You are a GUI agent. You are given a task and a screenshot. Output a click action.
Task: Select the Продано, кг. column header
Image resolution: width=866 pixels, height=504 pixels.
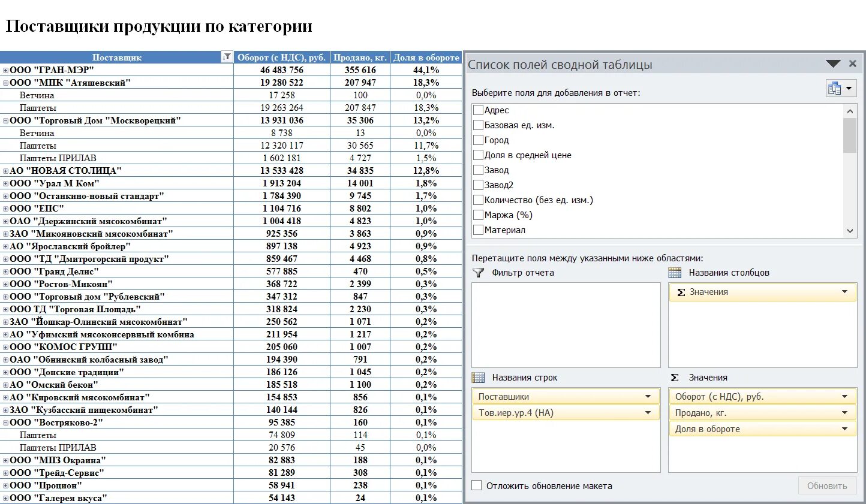pos(360,58)
